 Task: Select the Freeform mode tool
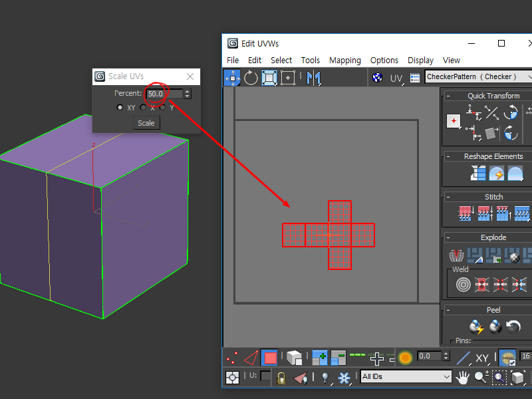pyautogui.click(x=288, y=78)
